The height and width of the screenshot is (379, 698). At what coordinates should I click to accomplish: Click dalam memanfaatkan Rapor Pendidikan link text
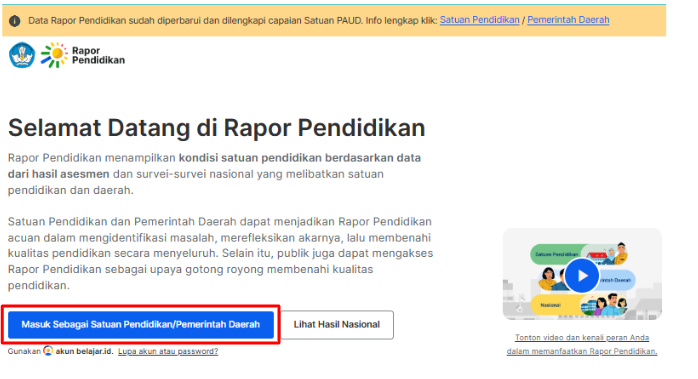pos(582,351)
